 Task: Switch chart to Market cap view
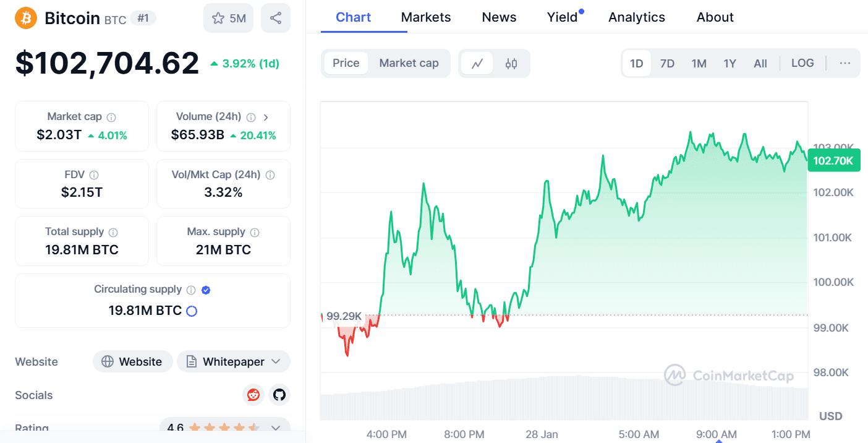click(x=409, y=62)
